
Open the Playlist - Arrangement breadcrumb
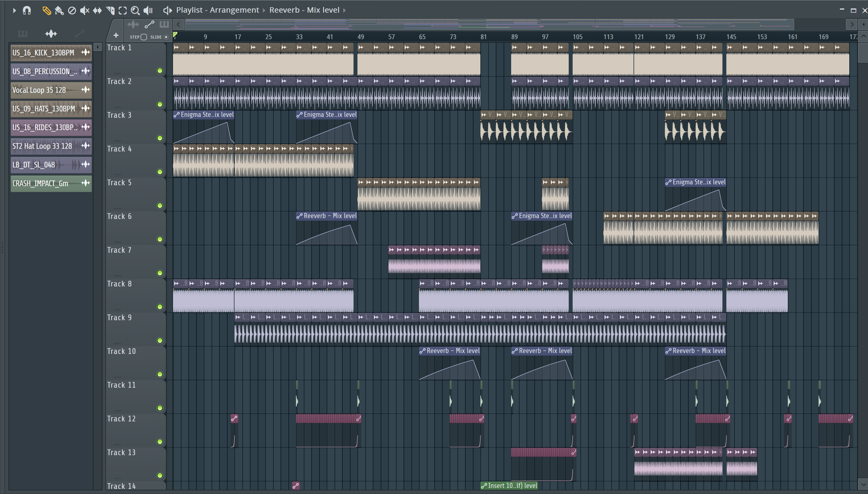point(217,10)
